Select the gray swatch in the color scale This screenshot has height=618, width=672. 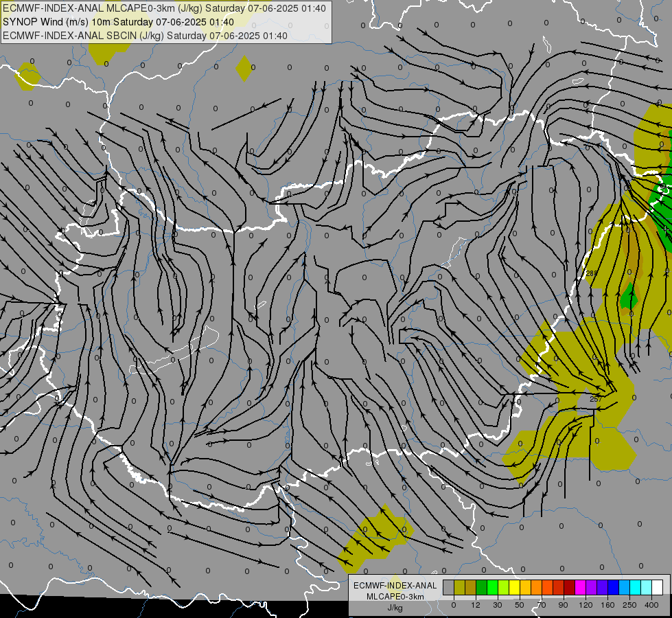[x=449, y=587]
